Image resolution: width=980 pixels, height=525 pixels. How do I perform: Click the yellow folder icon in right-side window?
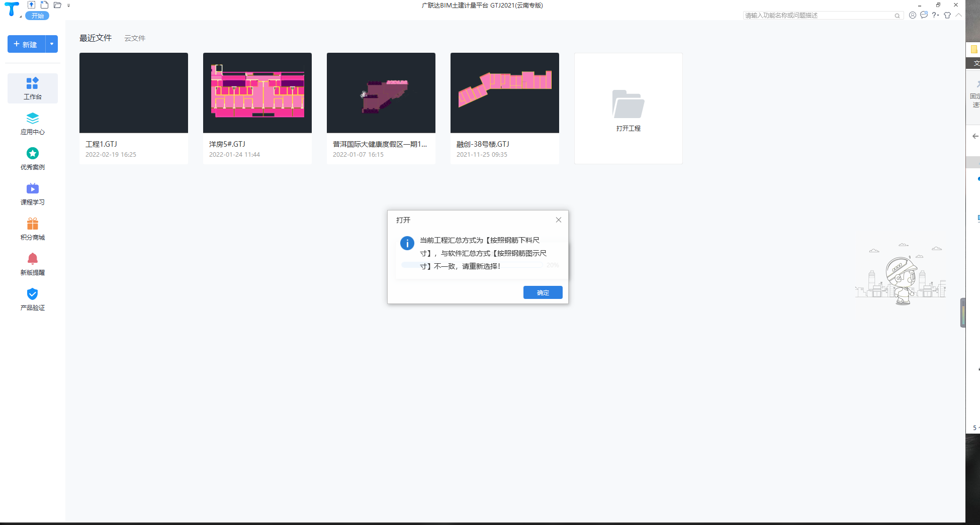click(x=974, y=49)
